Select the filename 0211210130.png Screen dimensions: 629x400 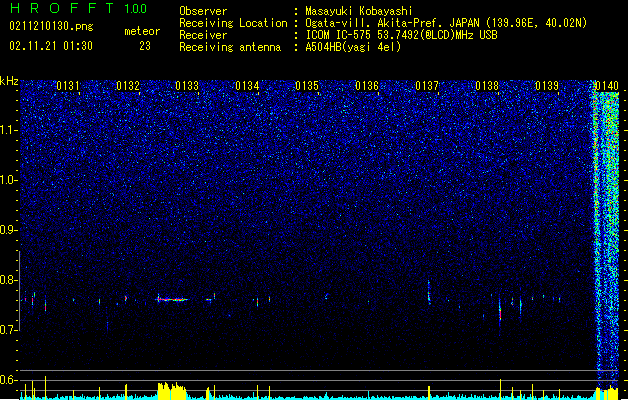point(51,27)
